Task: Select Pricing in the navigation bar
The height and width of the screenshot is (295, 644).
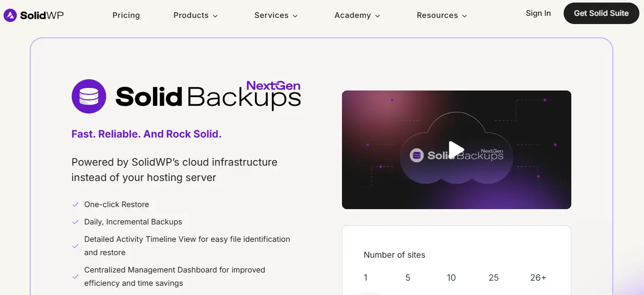Action: click(126, 15)
